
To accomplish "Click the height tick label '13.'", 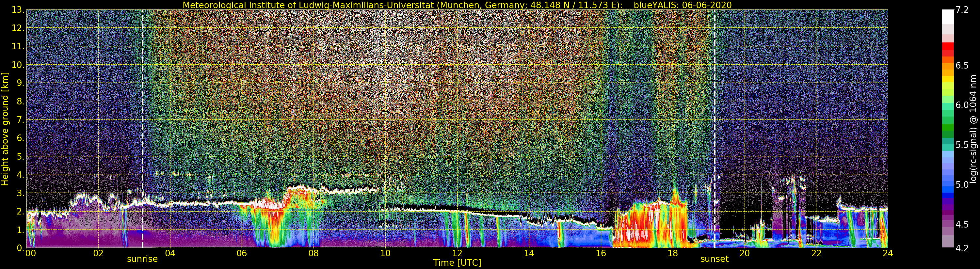I will 18,10.
